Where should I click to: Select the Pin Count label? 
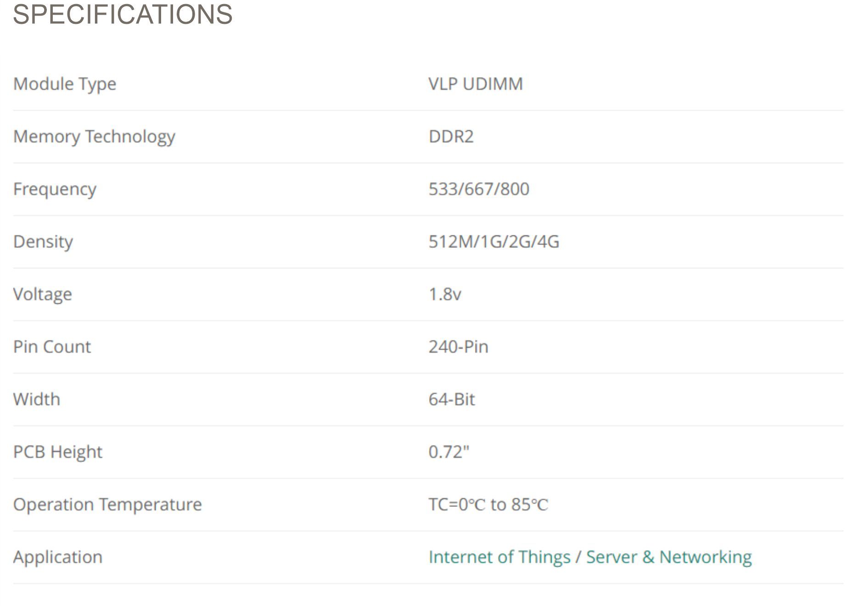(x=52, y=347)
